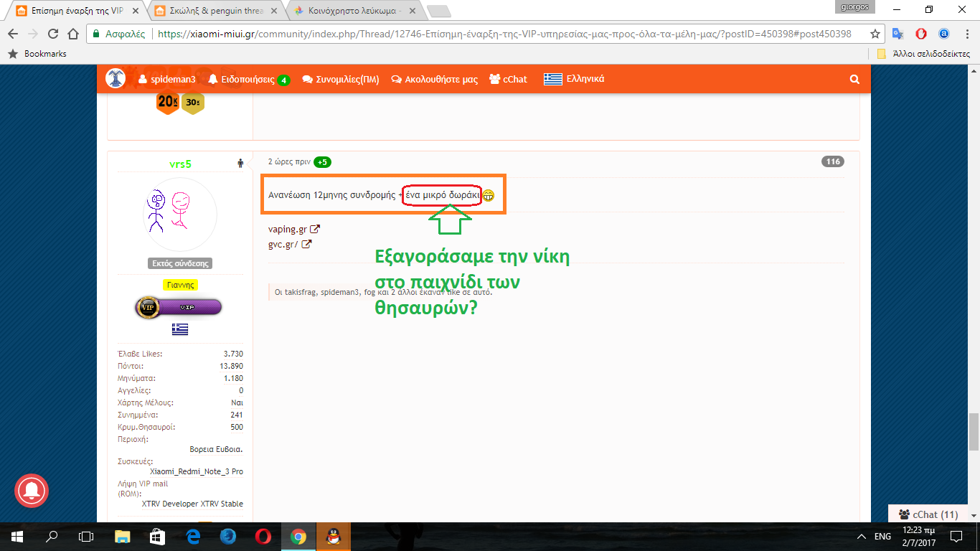Click the +5 likes badge
The height and width of the screenshot is (551, 980).
pyautogui.click(x=322, y=162)
